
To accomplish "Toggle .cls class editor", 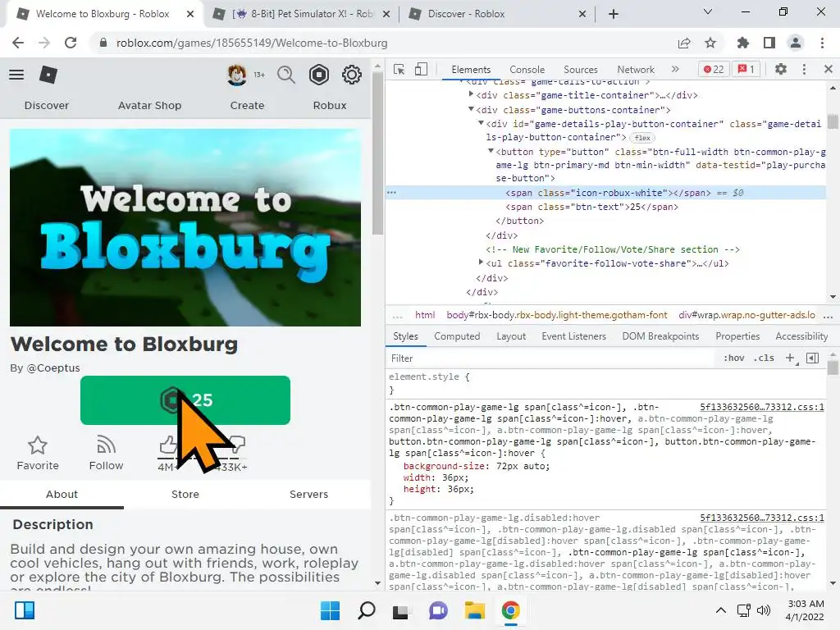I will click(764, 358).
